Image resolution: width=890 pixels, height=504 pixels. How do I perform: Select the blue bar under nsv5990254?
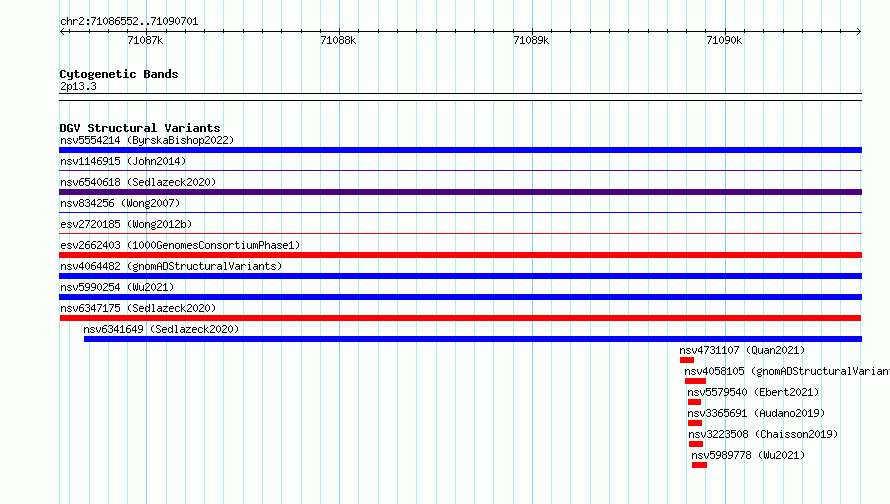coord(460,297)
